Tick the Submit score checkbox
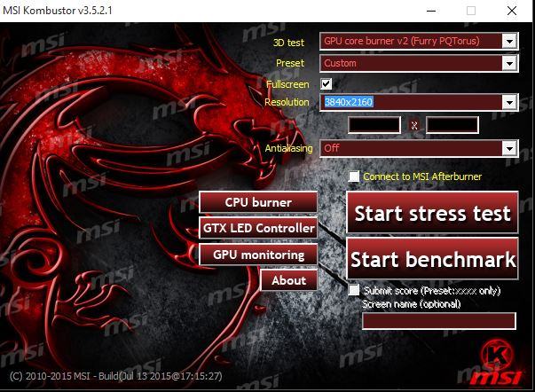Viewport: 535px width, 392px height. [354, 290]
